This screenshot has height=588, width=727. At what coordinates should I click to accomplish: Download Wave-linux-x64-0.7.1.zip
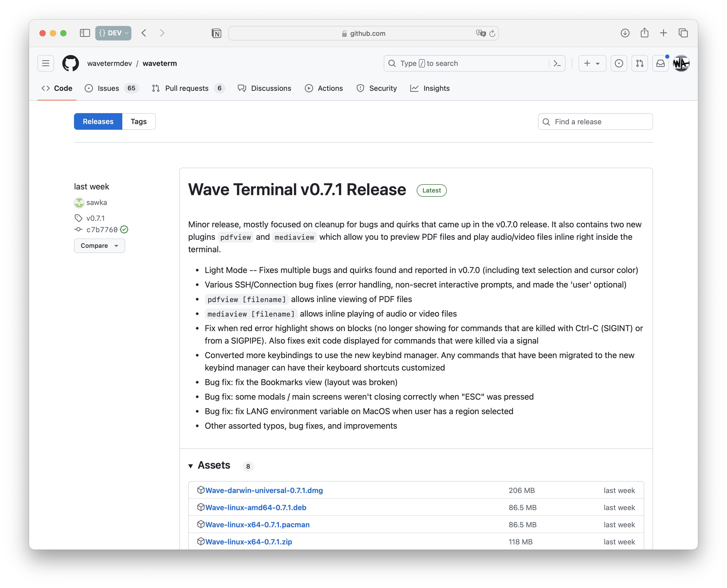[x=249, y=542]
